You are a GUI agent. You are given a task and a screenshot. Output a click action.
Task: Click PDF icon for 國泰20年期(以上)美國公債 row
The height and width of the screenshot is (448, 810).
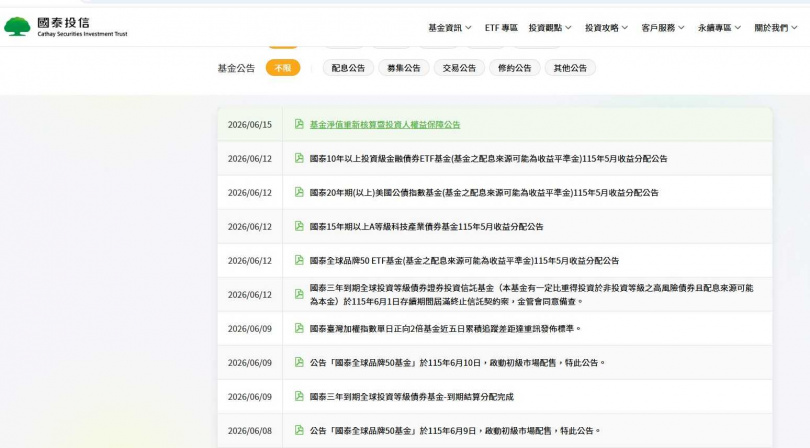[x=299, y=192]
